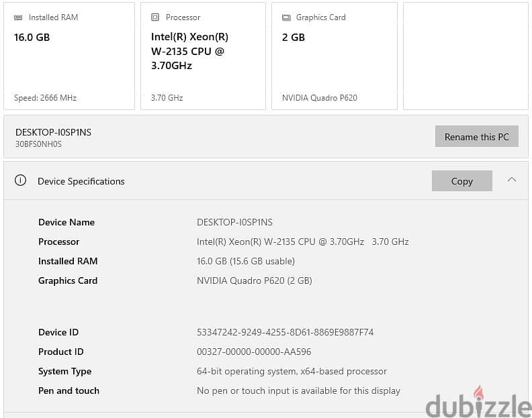Screen dimensions: 532x418
Task: Select the Intel Xeon W-2135 card heading
Action: coord(189,51)
